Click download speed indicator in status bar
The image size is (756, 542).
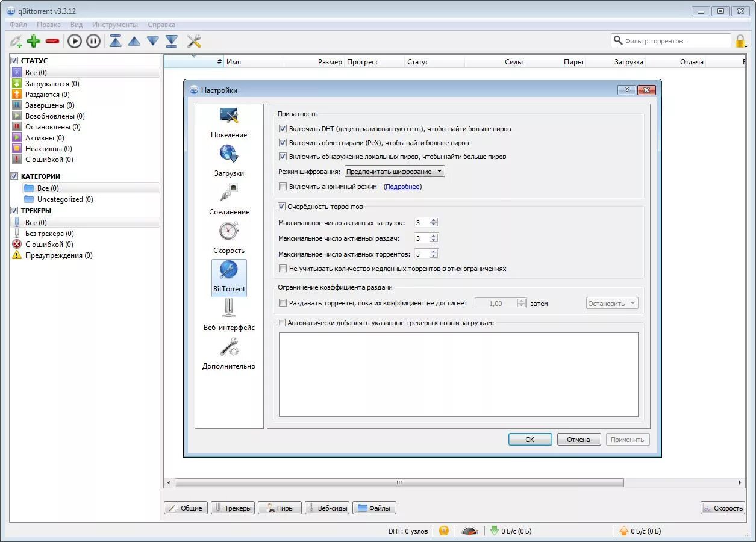(510, 531)
